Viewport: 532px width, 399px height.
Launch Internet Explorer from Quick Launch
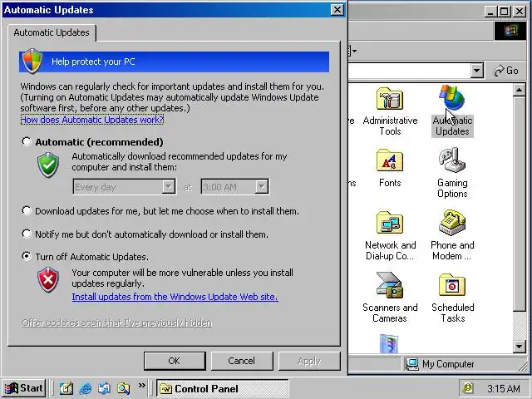tap(86, 388)
